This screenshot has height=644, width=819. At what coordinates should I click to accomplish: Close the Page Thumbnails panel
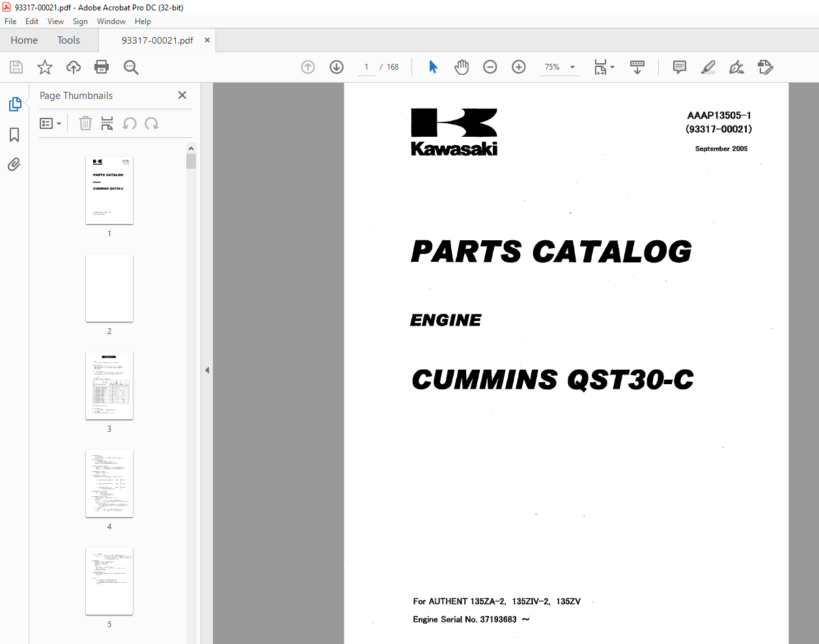pyautogui.click(x=182, y=95)
